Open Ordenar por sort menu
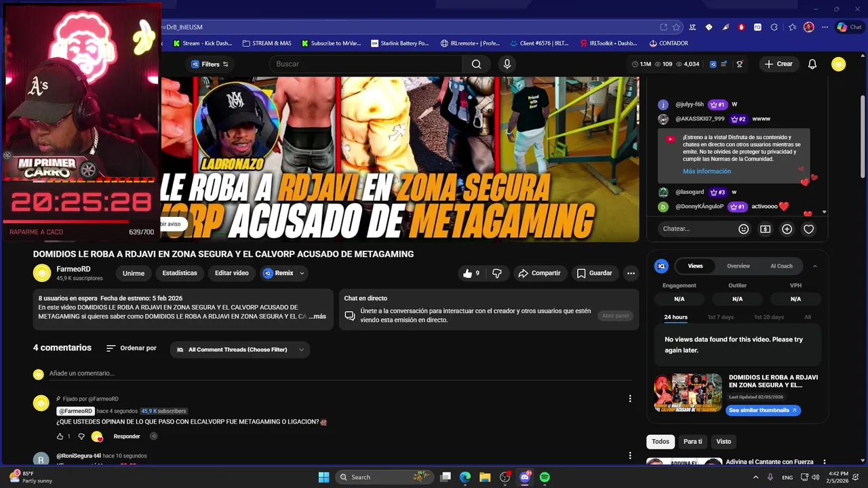This screenshot has height=488, width=868. pyautogui.click(x=131, y=348)
